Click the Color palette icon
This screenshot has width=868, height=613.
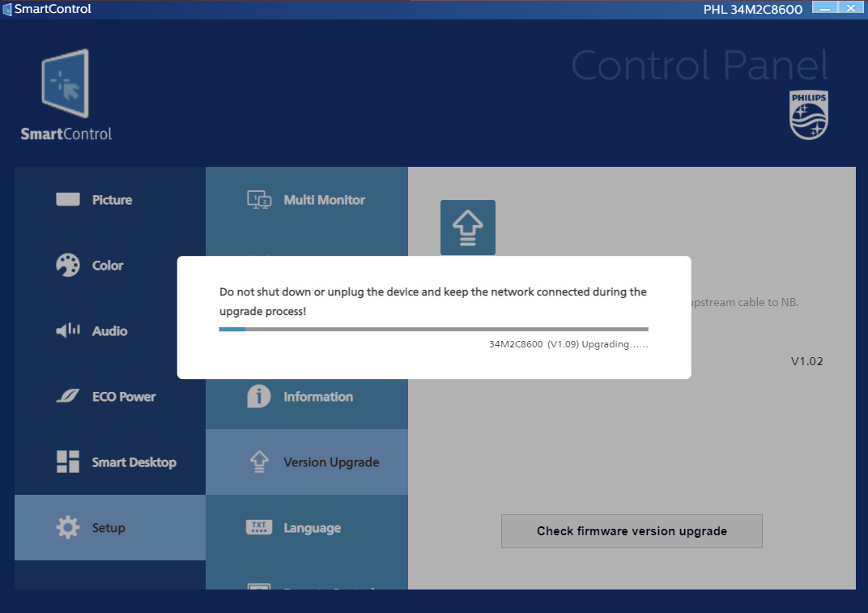(x=67, y=266)
